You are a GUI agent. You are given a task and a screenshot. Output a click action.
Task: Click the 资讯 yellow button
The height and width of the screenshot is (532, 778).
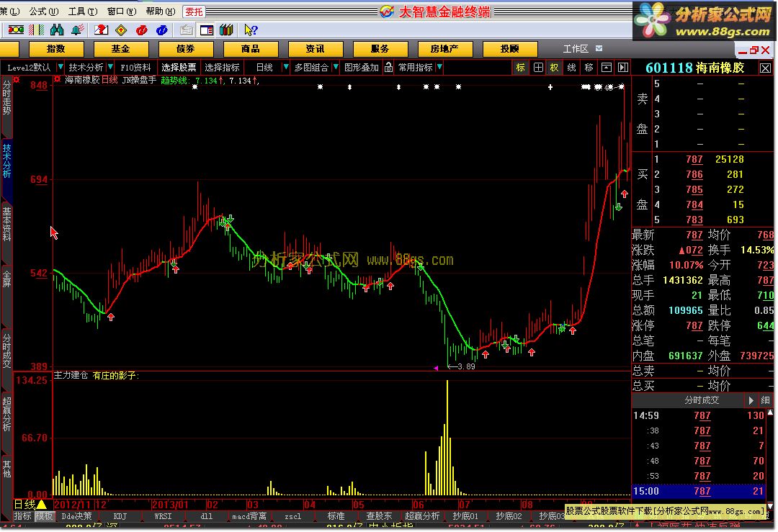click(315, 48)
